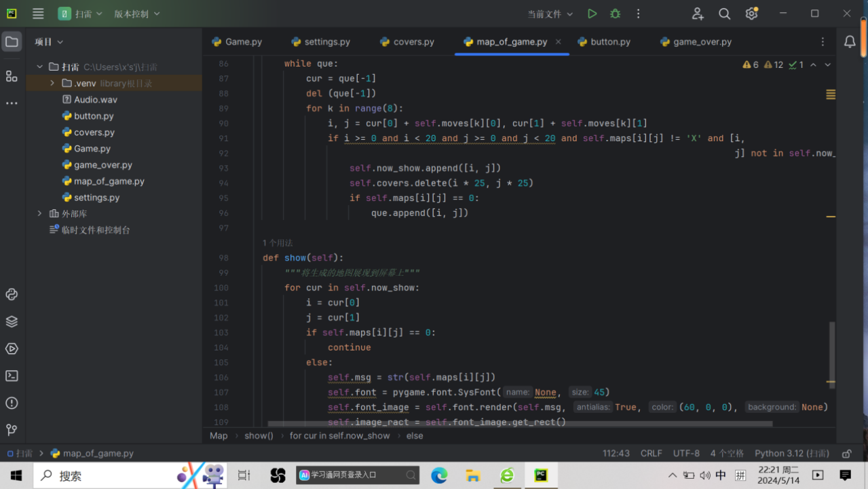This screenshot has width=868, height=489.
Task: Expand the 外部库 node
Action: (x=40, y=213)
